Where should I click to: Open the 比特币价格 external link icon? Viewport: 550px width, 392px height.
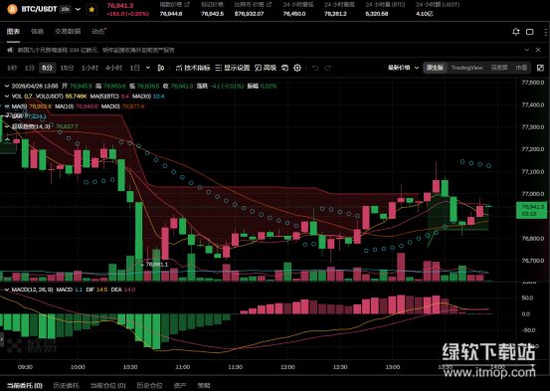(x=270, y=5)
